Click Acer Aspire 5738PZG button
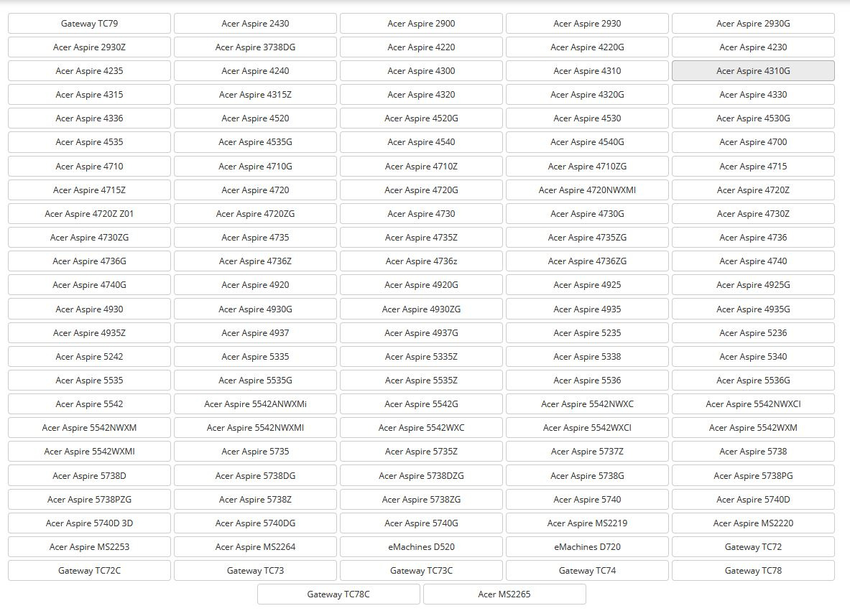 click(89, 500)
